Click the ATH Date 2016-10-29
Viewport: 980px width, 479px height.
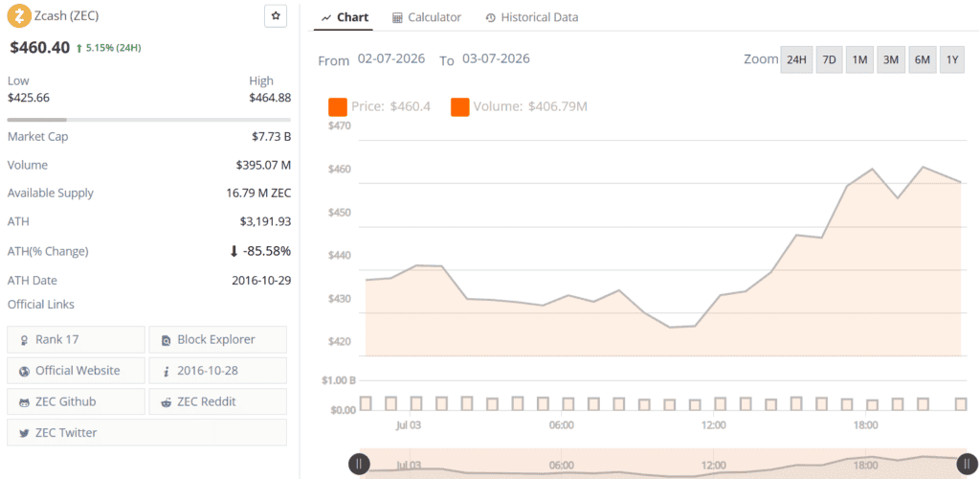pyautogui.click(x=261, y=280)
